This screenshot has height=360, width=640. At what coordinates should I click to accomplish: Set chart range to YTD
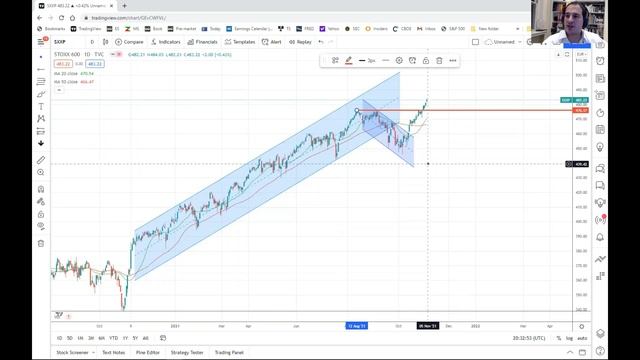(113, 338)
